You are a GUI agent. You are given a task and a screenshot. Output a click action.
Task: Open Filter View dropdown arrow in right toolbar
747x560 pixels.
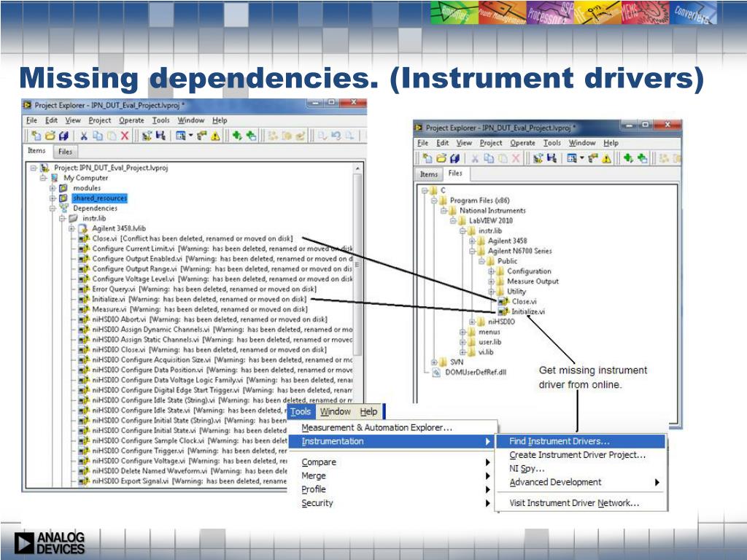point(581,158)
